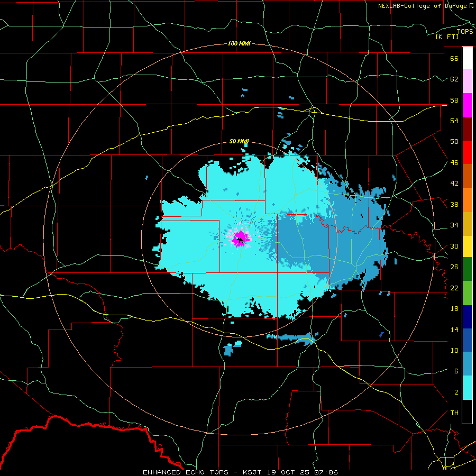Click the white swatch atop the tops legend
This screenshot has height=476, width=476.
467,58
